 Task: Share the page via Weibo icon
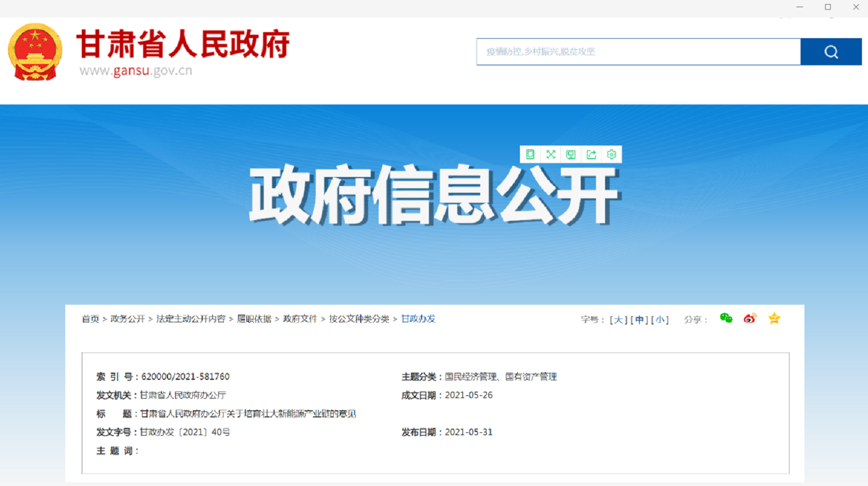point(750,318)
